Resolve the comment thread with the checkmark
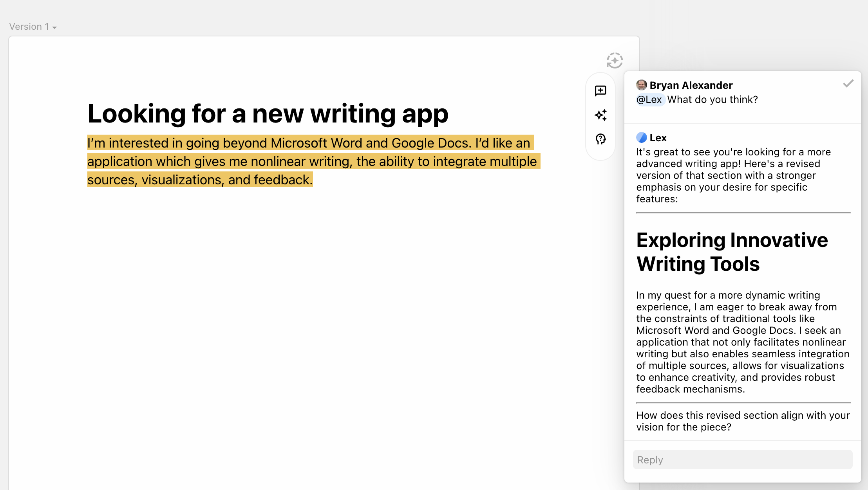 [x=848, y=83]
